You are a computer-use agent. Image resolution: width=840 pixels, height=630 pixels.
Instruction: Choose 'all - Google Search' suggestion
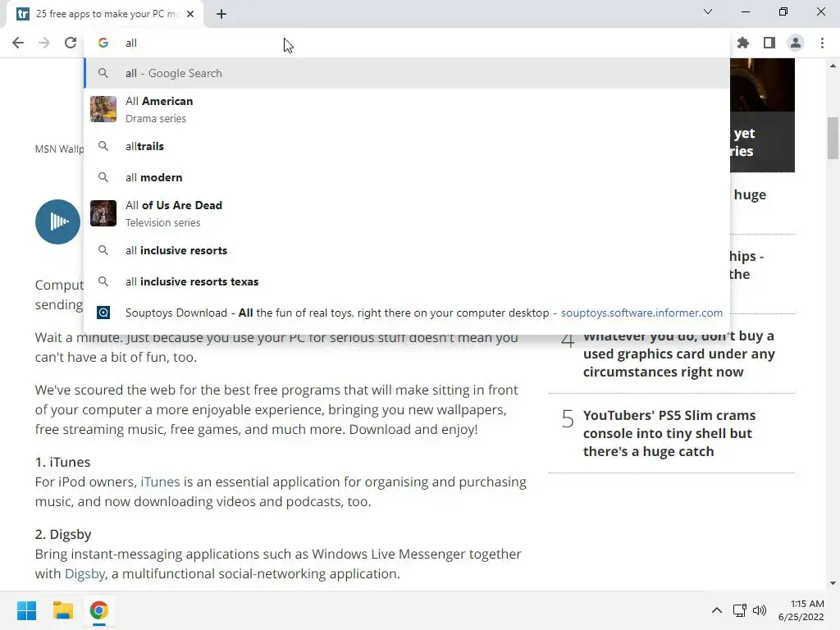click(x=407, y=73)
